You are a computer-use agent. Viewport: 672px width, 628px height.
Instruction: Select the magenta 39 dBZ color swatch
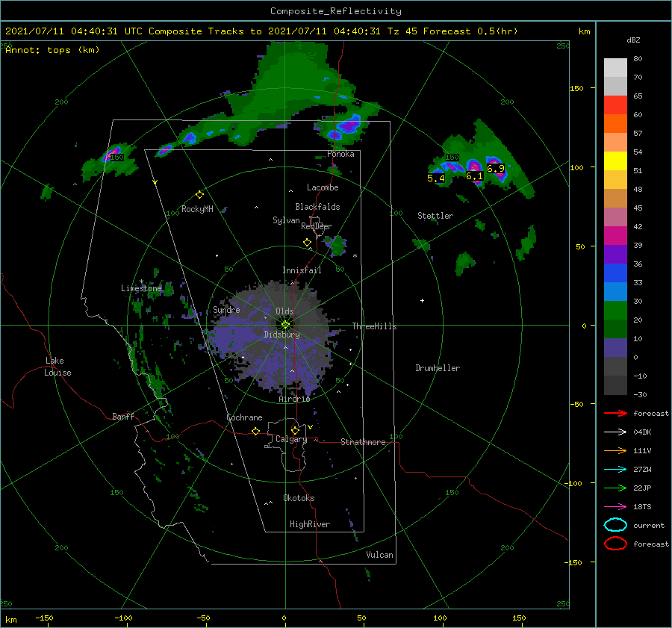click(615, 236)
